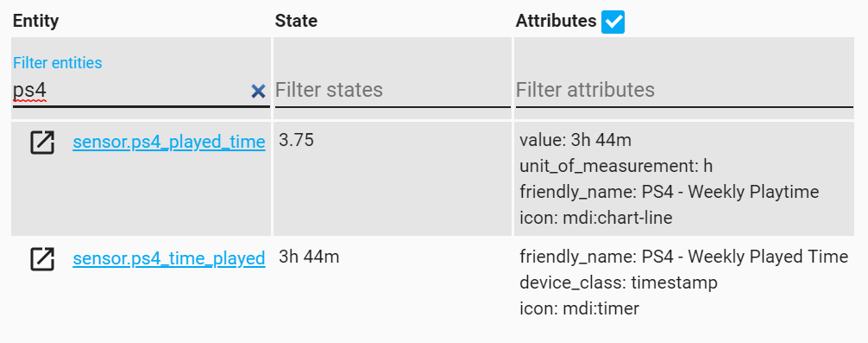Click the State column header
This screenshot has width=868, height=343.
click(x=296, y=21)
